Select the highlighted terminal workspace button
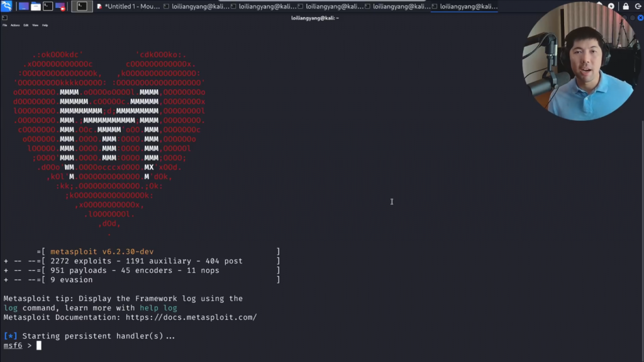This screenshot has height=362, width=644. click(82, 6)
